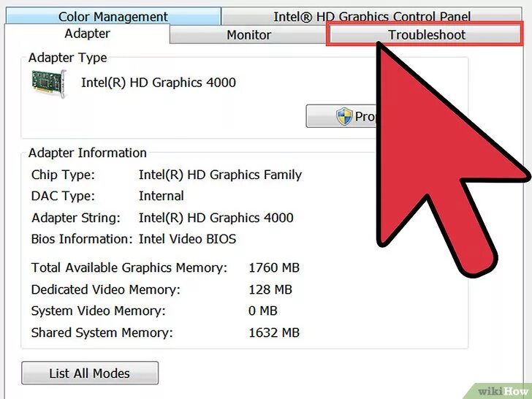Image resolution: width=532 pixels, height=399 pixels.
Task: Click the 128 MB dedicated video memory value
Action: coord(270,289)
